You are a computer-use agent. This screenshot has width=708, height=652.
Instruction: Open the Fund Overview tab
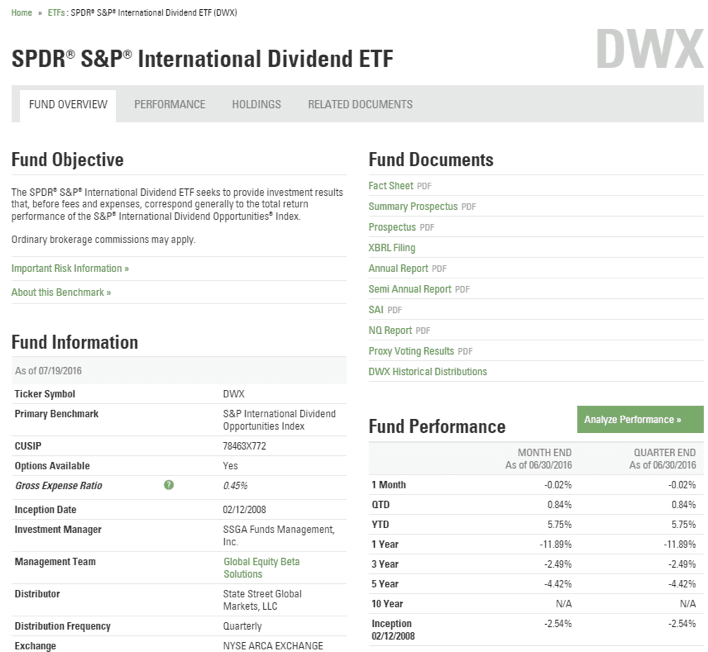[68, 105]
